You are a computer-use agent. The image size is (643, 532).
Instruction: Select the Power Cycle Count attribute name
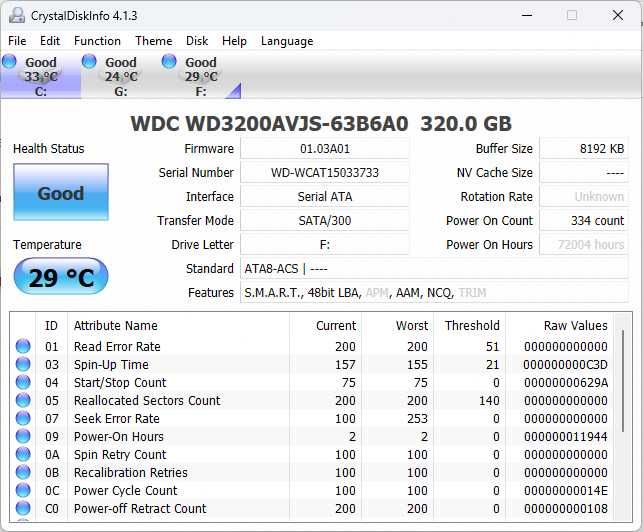125,491
